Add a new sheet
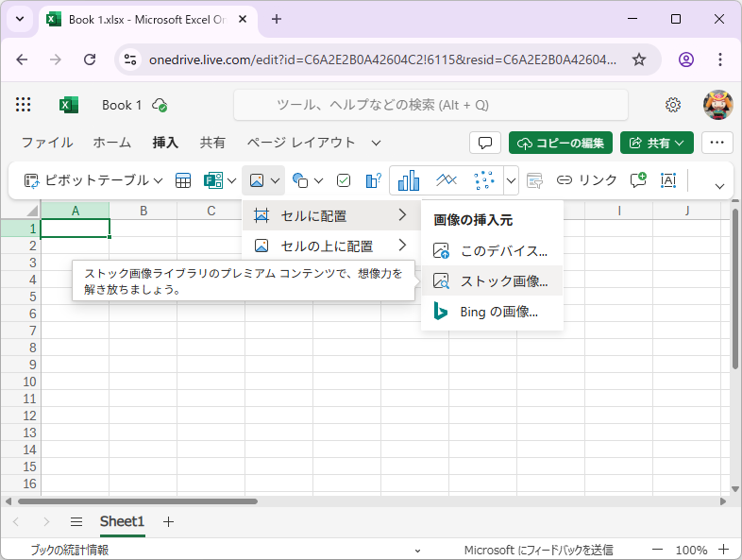 point(168,521)
